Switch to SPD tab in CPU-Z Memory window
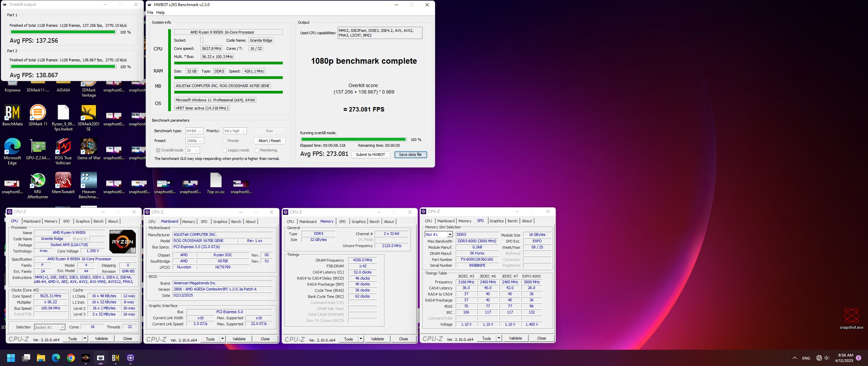Image resolution: width=868 pixels, height=366 pixels. (x=342, y=222)
